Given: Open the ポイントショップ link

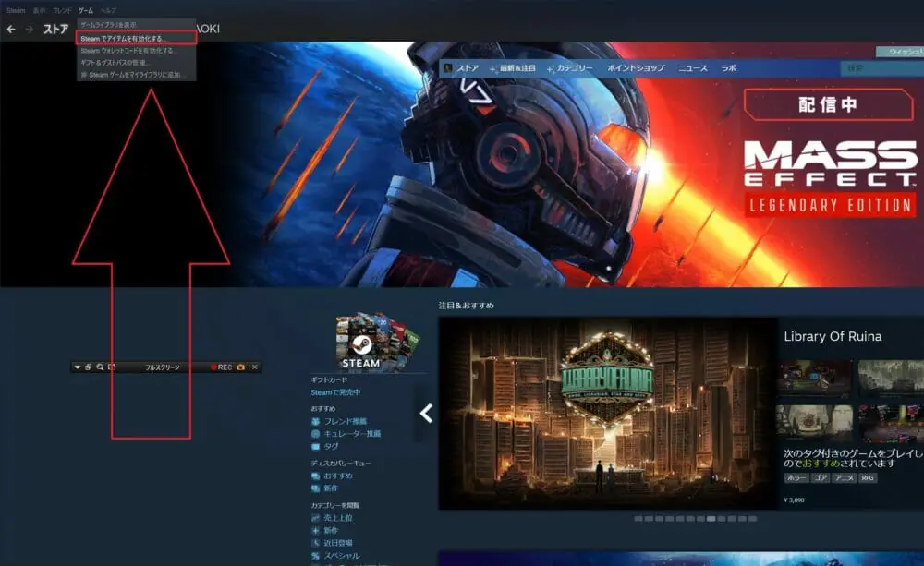Looking at the screenshot, I should pyautogui.click(x=636, y=68).
